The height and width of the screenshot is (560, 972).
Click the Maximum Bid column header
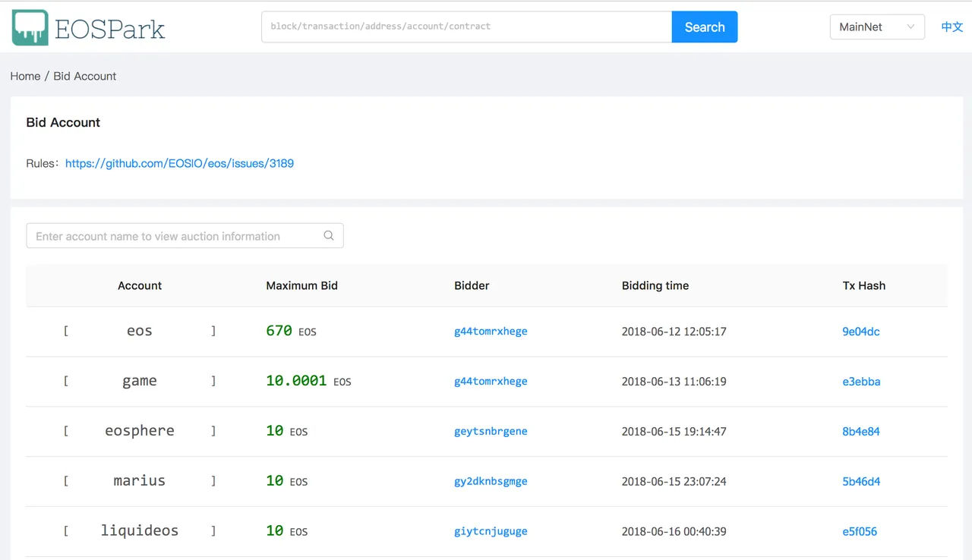pos(301,286)
